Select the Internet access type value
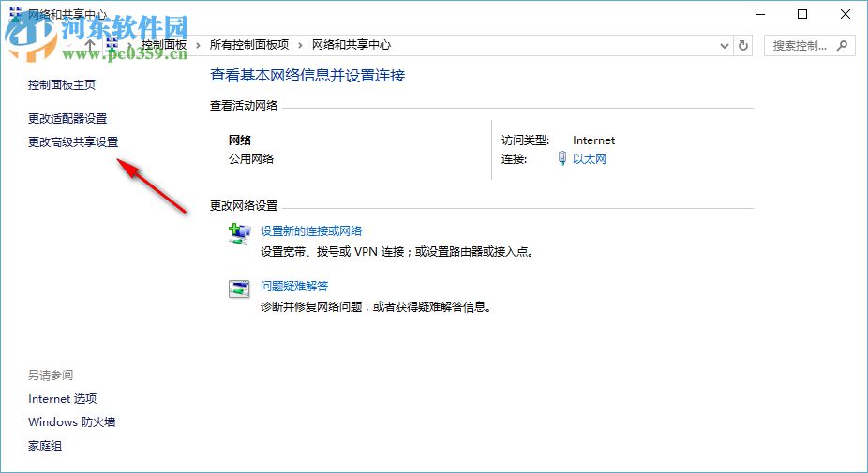This screenshot has height=473, width=868. (593, 140)
